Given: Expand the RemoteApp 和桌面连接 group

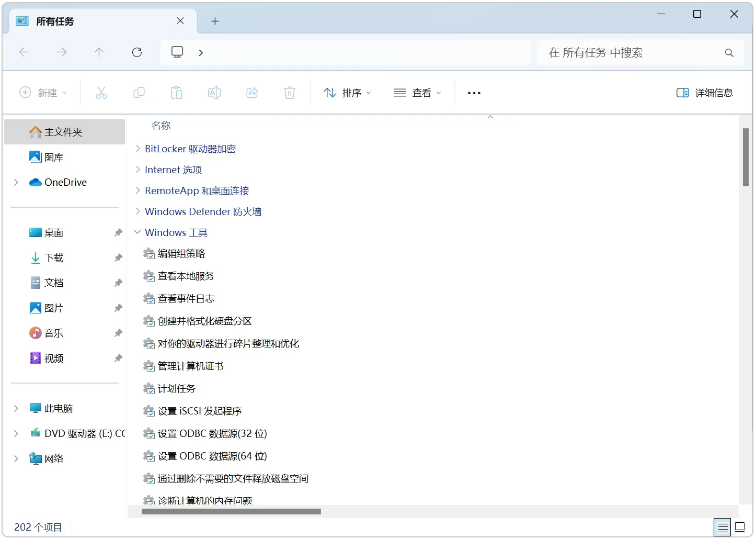Looking at the screenshot, I should 138,190.
